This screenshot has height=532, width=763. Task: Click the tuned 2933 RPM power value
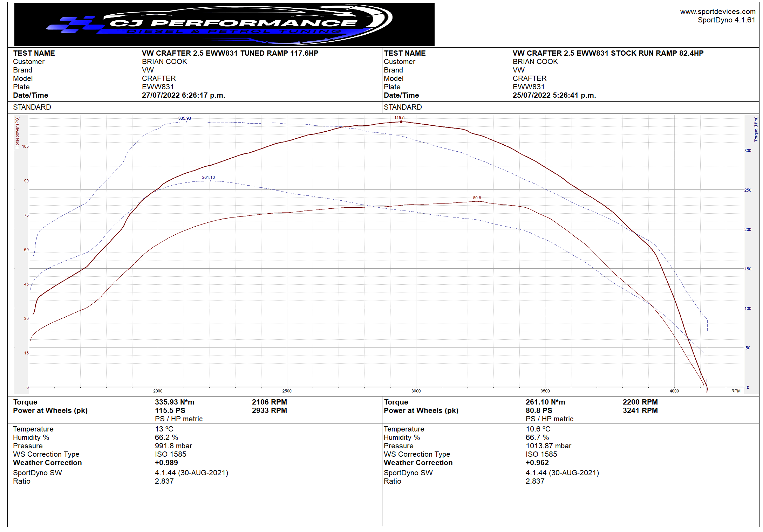pos(269,410)
